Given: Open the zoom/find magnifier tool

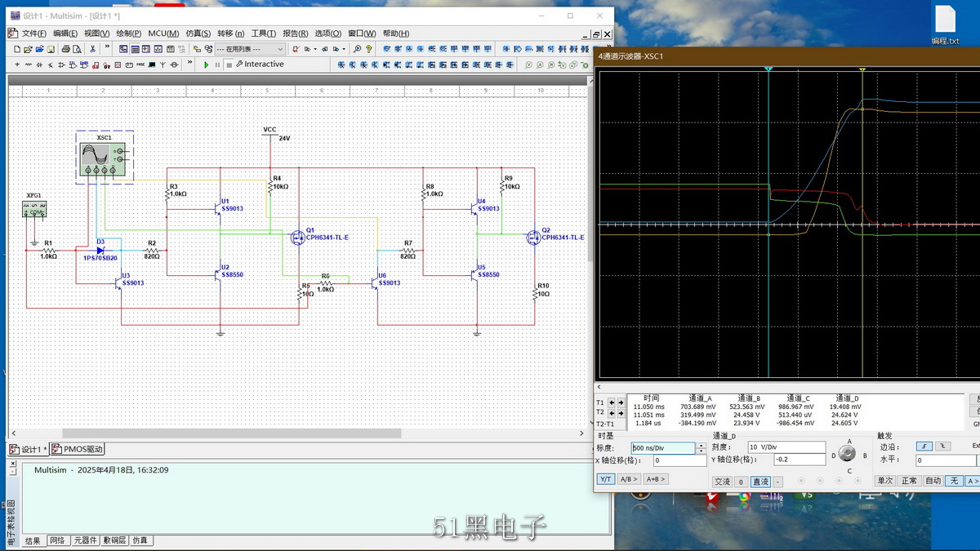Looking at the screenshot, I should 357,49.
